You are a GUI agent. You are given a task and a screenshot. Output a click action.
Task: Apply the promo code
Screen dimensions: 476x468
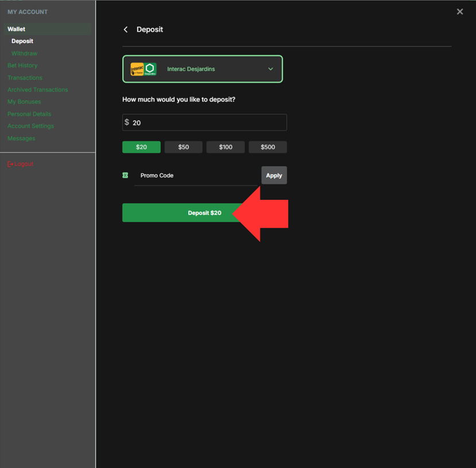tap(274, 175)
